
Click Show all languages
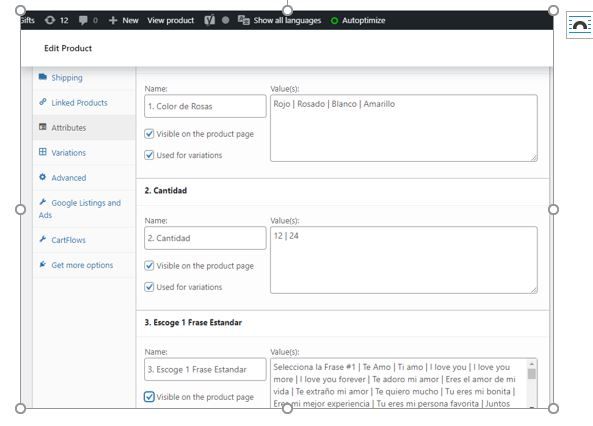coord(287,20)
